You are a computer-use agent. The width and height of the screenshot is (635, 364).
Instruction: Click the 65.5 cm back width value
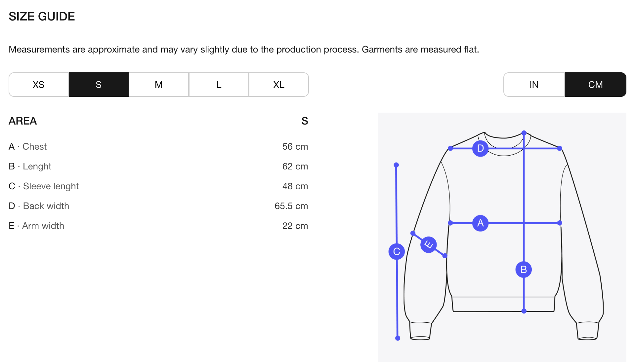tap(291, 206)
